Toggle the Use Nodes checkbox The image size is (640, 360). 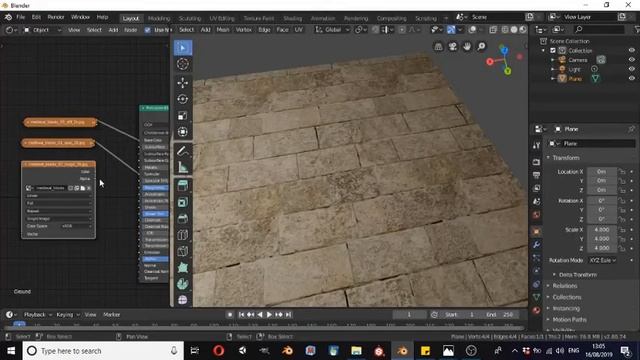pos(147,30)
